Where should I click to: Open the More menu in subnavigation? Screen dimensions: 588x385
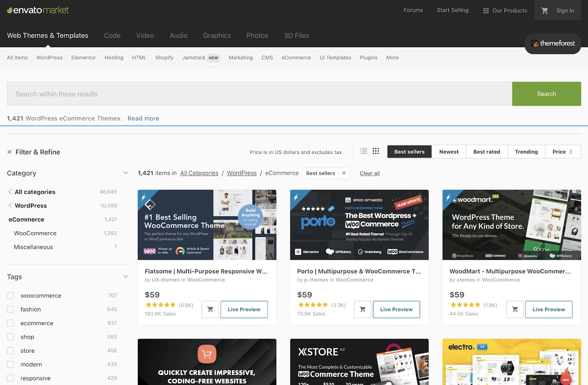(392, 58)
